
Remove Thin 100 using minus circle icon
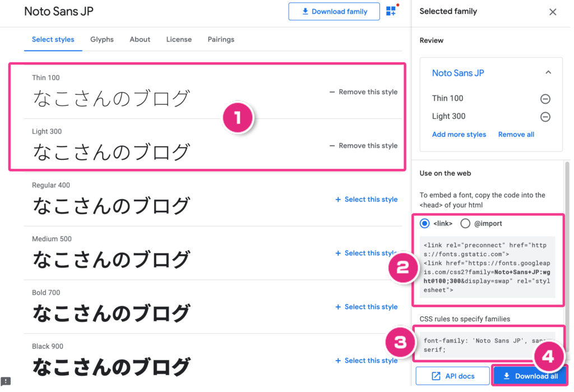[x=545, y=99]
